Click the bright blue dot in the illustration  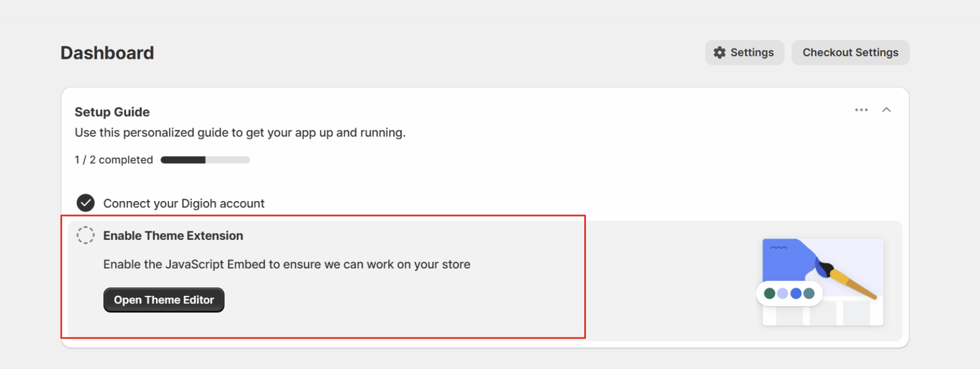pos(796,294)
